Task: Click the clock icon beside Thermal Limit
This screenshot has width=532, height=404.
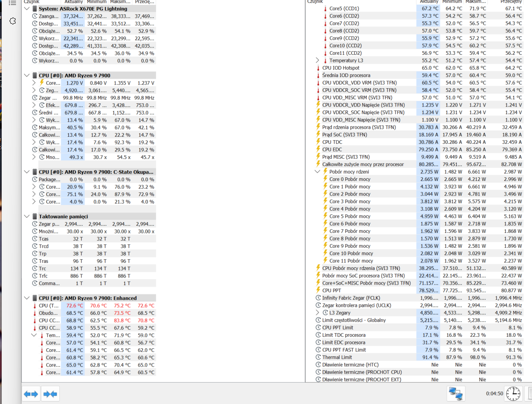Action: [x=318, y=357]
